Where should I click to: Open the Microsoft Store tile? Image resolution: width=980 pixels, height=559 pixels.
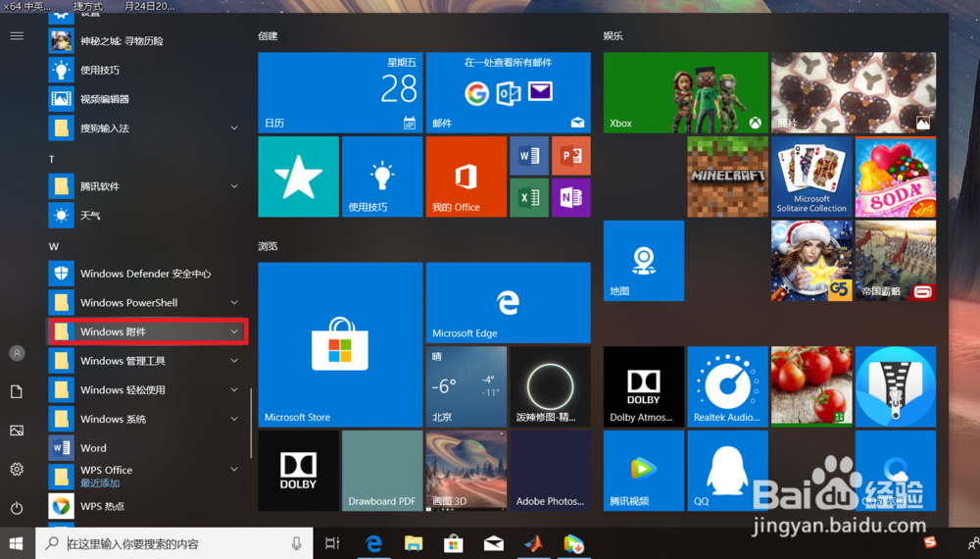click(340, 344)
